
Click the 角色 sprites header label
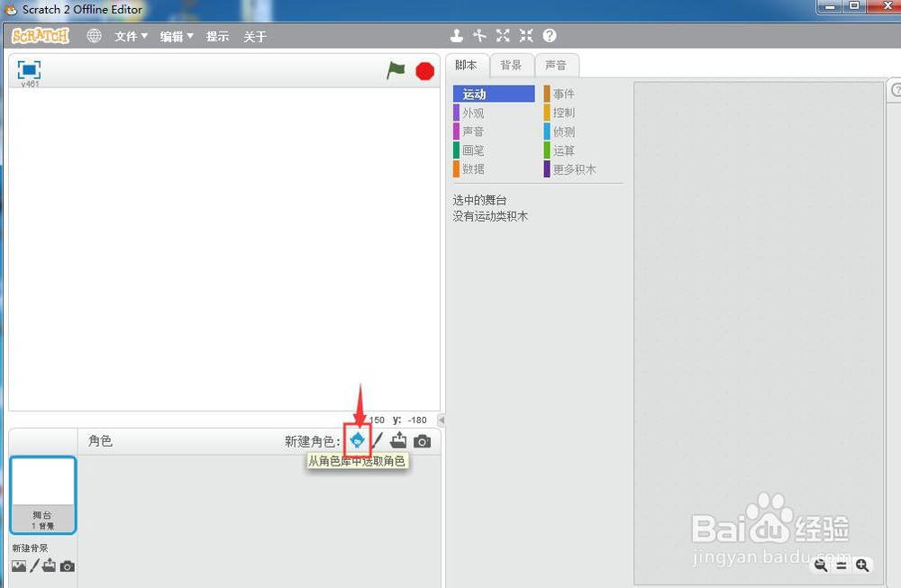coord(101,441)
